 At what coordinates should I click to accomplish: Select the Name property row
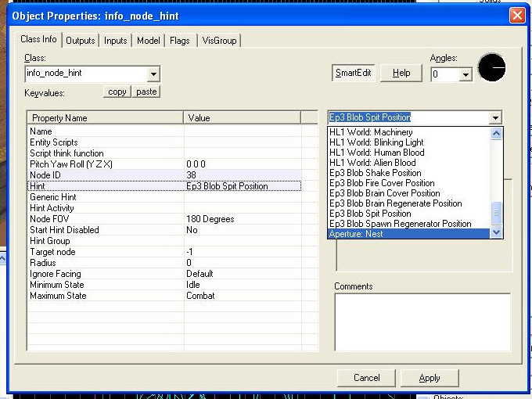point(164,131)
